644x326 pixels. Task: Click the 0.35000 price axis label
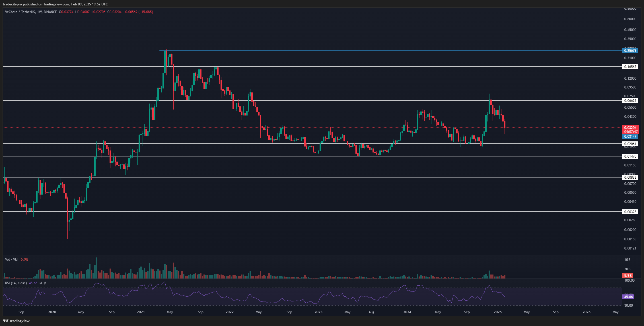tap(630, 39)
